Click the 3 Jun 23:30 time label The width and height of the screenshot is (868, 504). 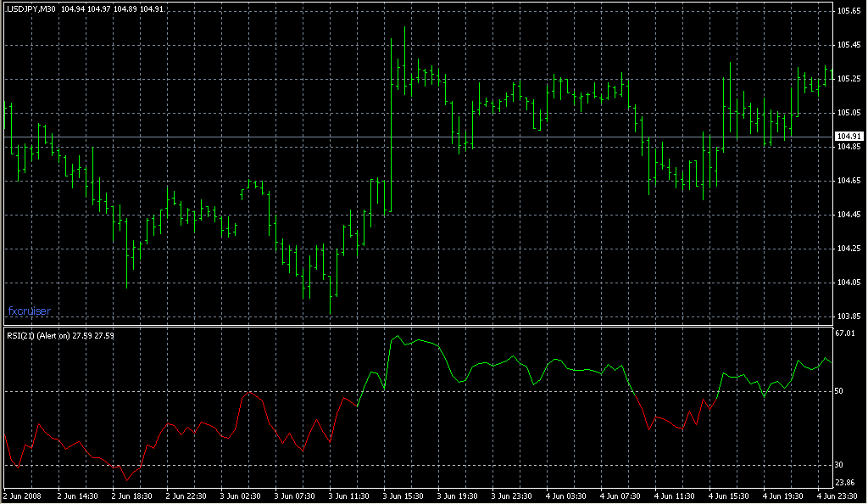pos(511,496)
